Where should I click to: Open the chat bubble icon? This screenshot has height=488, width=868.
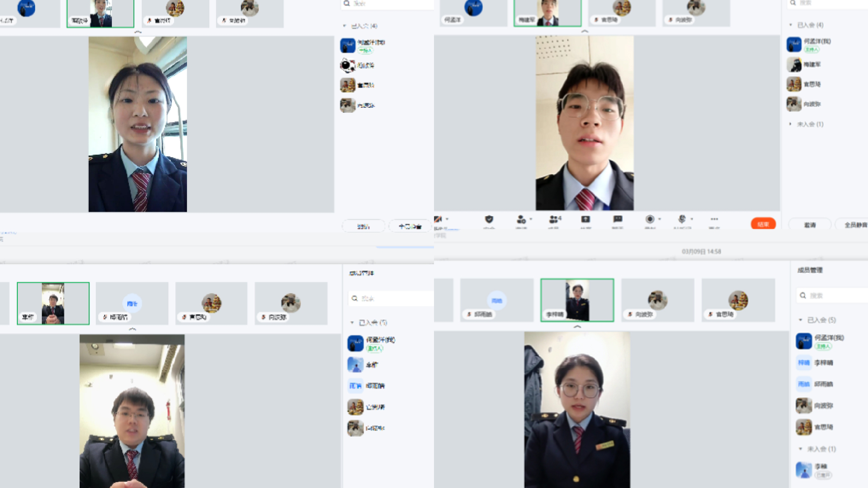(x=618, y=219)
